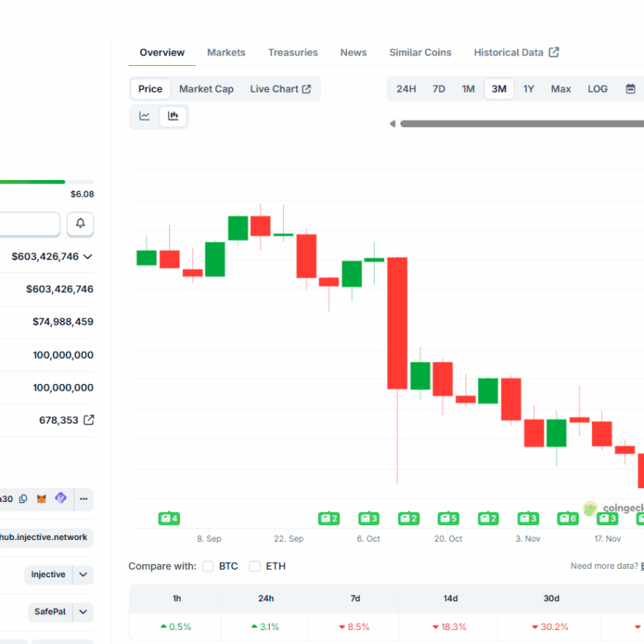The height and width of the screenshot is (644, 644).
Task: Copy the contract address
Action: [23, 499]
